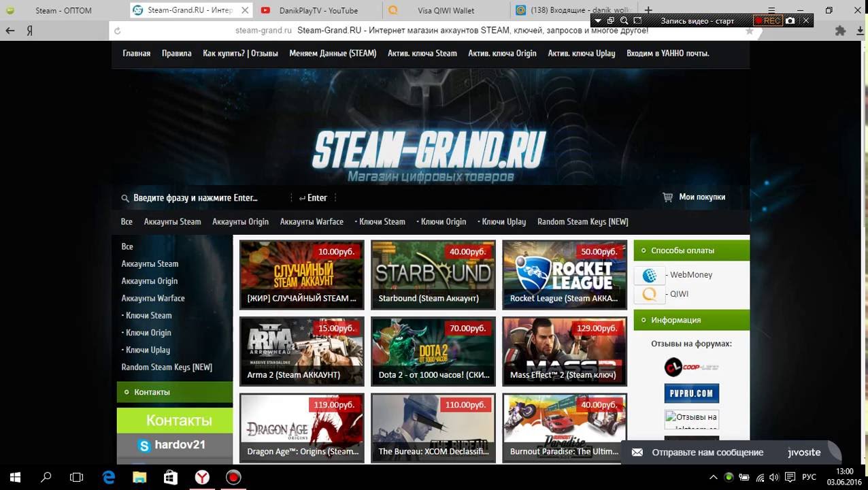Open File Explorer from the taskbar
The height and width of the screenshot is (490, 868).
[139, 477]
